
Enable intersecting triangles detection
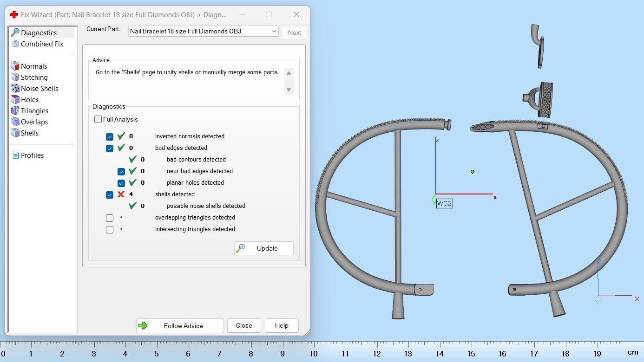coord(110,229)
